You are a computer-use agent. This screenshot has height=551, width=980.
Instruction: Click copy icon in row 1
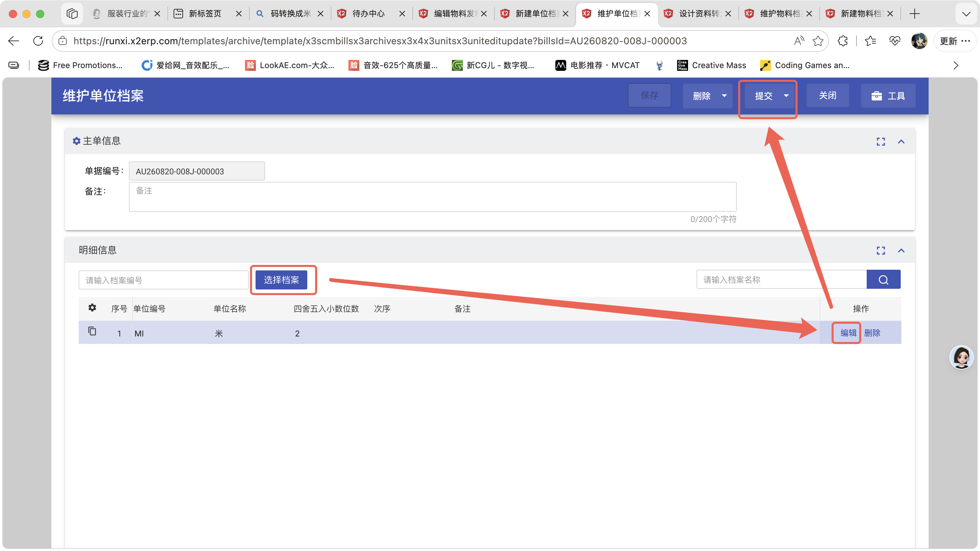pyautogui.click(x=92, y=331)
